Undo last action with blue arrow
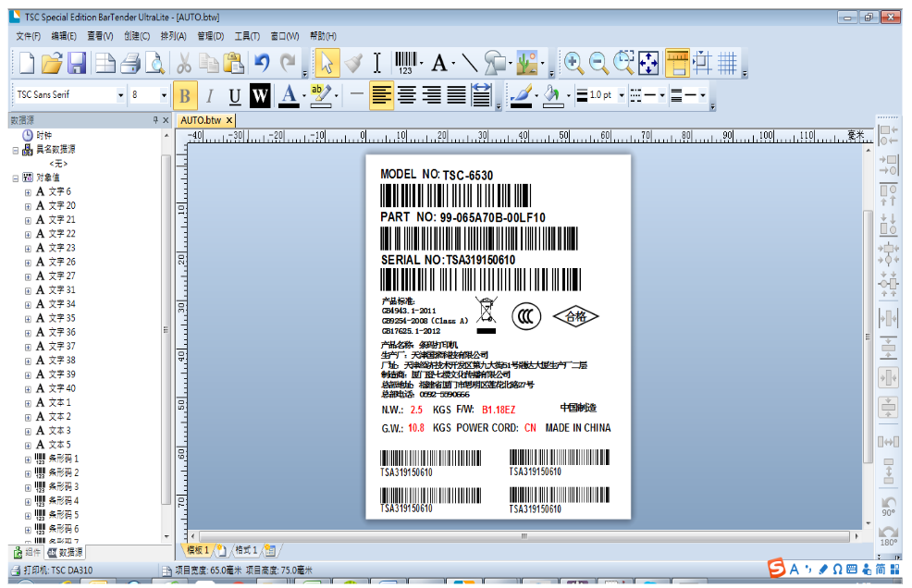This screenshot has width=912, height=588. tap(263, 63)
